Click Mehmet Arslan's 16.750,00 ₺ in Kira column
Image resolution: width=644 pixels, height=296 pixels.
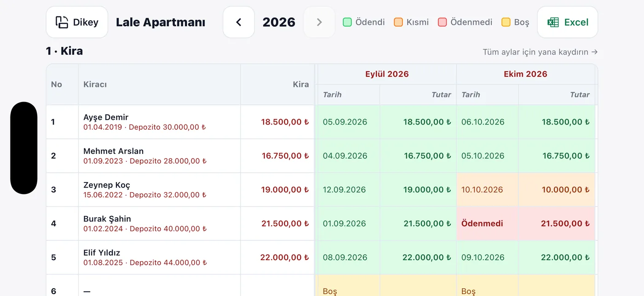pyautogui.click(x=285, y=156)
